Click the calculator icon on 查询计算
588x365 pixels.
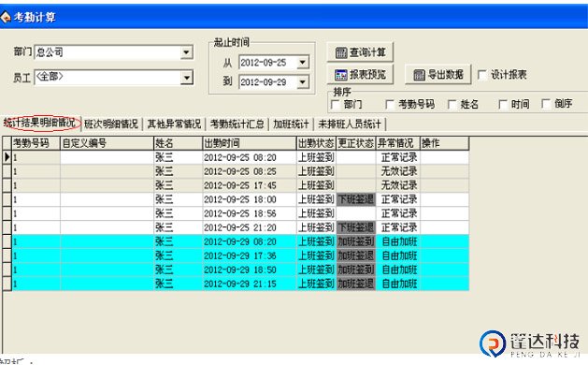pyautogui.click(x=341, y=52)
